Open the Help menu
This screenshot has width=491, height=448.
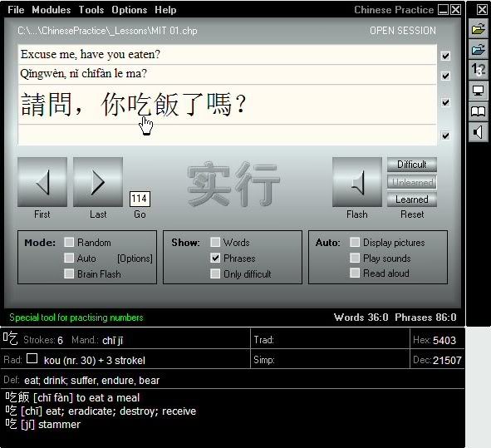click(x=165, y=10)
